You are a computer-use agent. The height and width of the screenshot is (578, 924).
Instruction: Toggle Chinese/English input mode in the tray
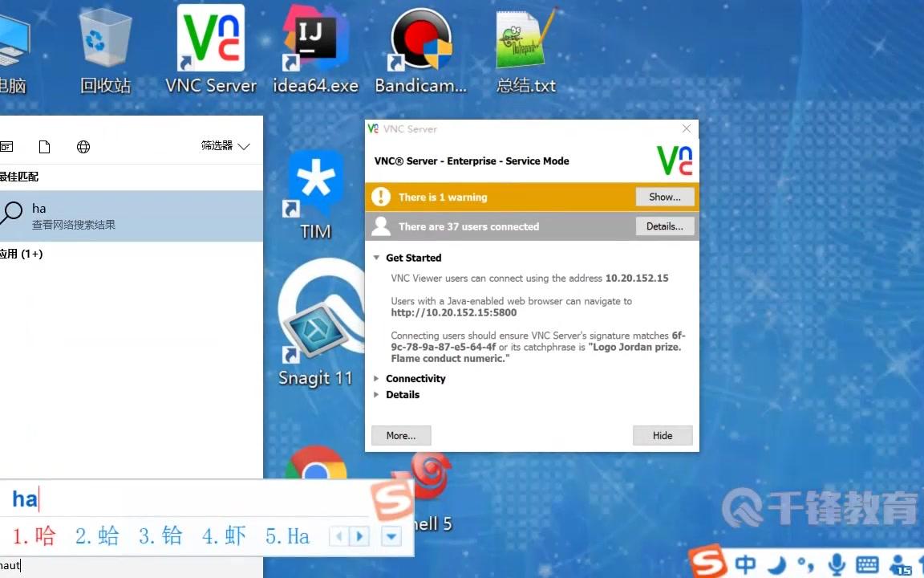click(x=745, y=564)
